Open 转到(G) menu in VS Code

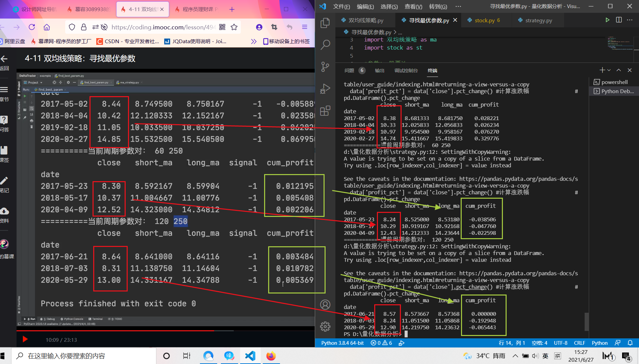tap(438, 6)
